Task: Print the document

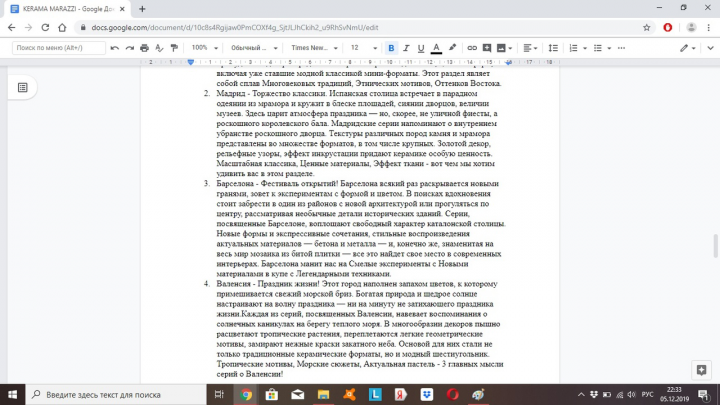Action: coord(144,48)
